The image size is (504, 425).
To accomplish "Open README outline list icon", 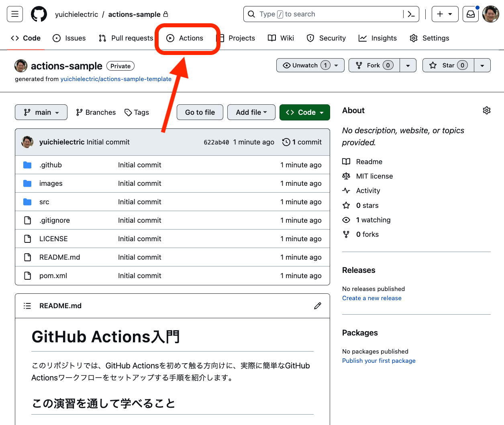I will 27,306.
